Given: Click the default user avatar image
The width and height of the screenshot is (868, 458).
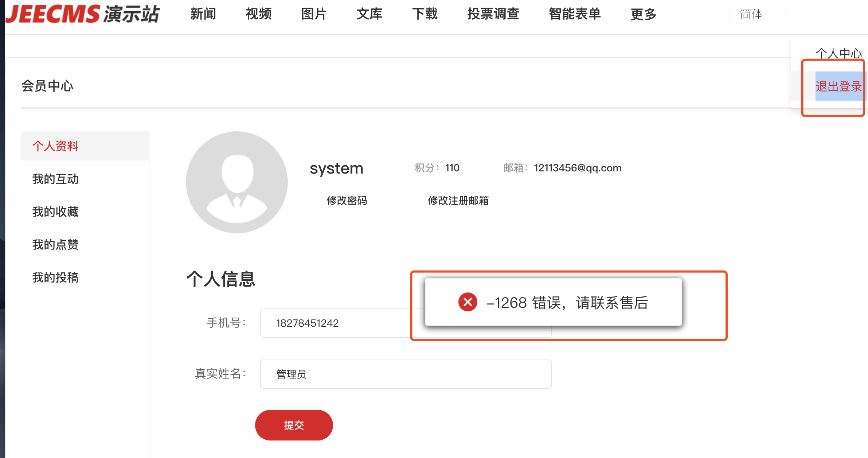Looking at the screenshot, I should 237,182.
